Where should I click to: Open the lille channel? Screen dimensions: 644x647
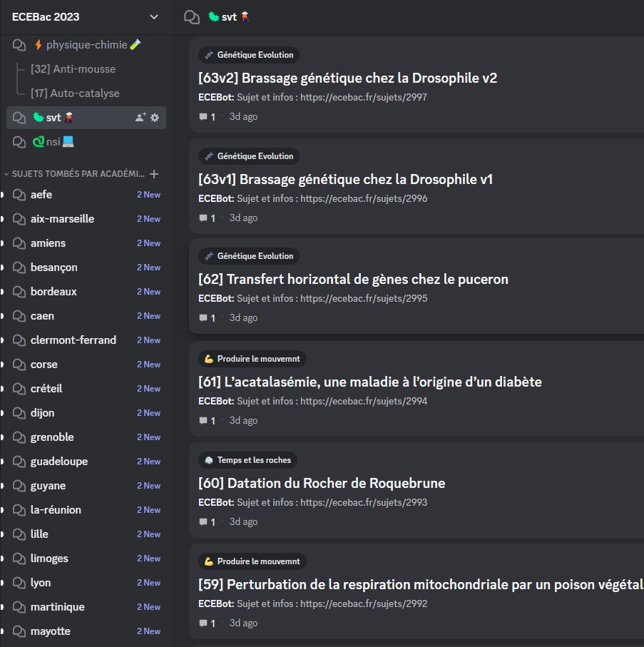click(86, 534)
